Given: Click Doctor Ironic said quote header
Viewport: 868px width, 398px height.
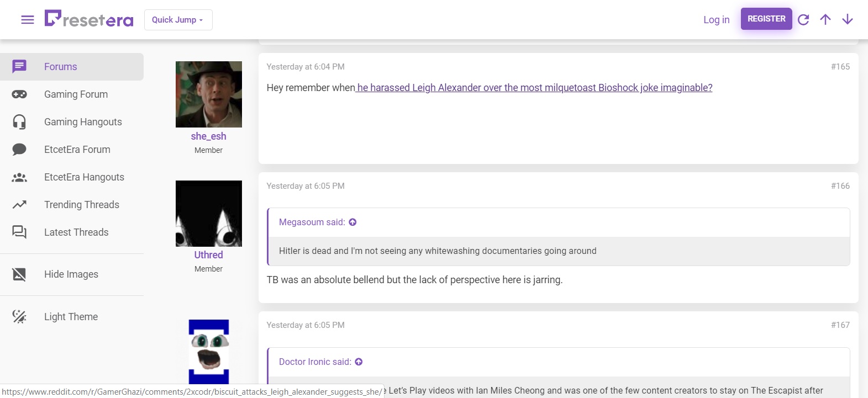Looking at the screenshot, I should pyautogui.click(x=315, y=362).
